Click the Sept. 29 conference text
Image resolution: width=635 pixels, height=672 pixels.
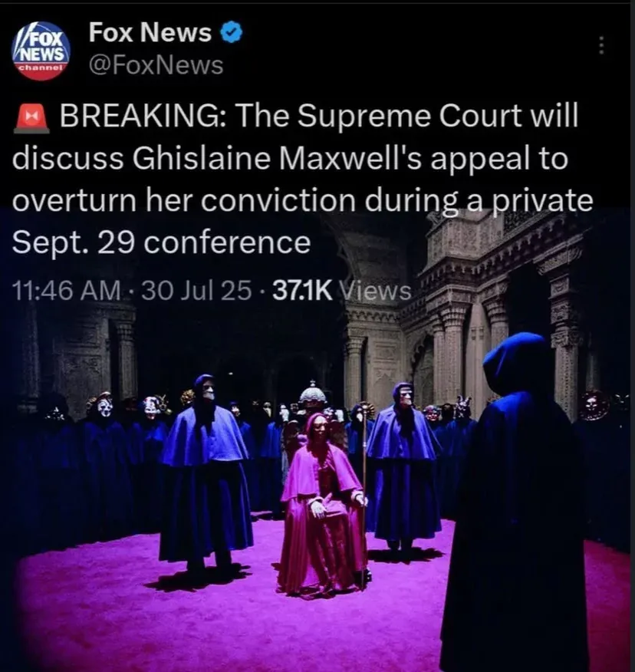tap(161, 243)
